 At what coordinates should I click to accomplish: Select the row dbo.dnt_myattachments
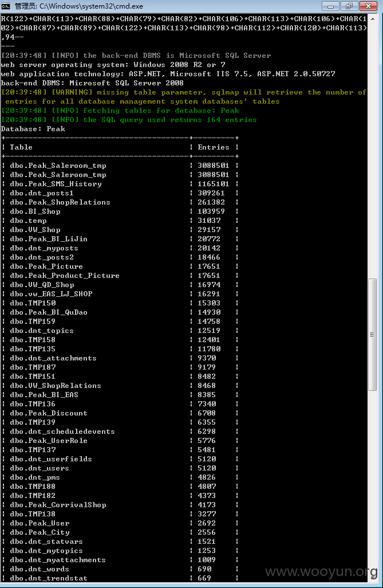[120, 560]
